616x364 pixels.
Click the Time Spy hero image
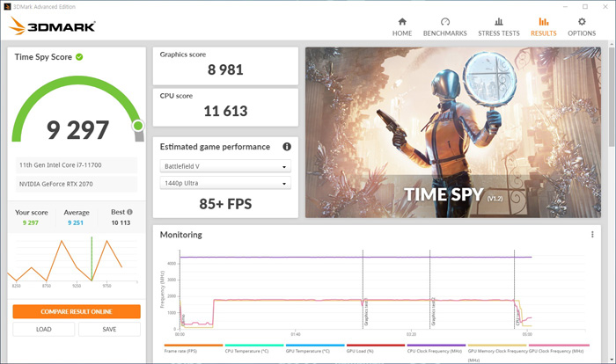point(453,133)
